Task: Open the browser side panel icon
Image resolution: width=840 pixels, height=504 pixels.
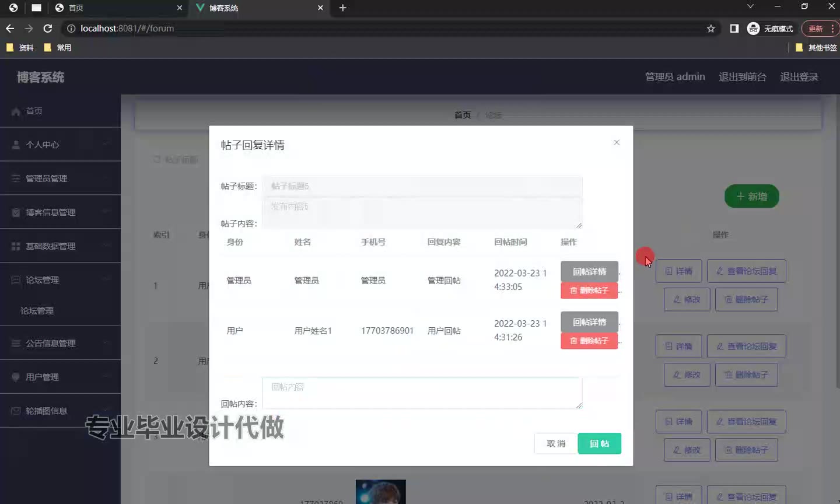Action: pyautogui.click(x=734, y=28)
